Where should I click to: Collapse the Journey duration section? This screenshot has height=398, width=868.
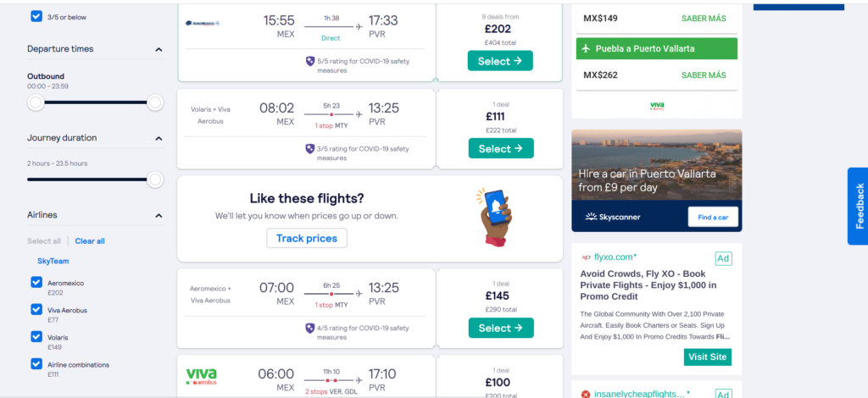pos(159,138)
